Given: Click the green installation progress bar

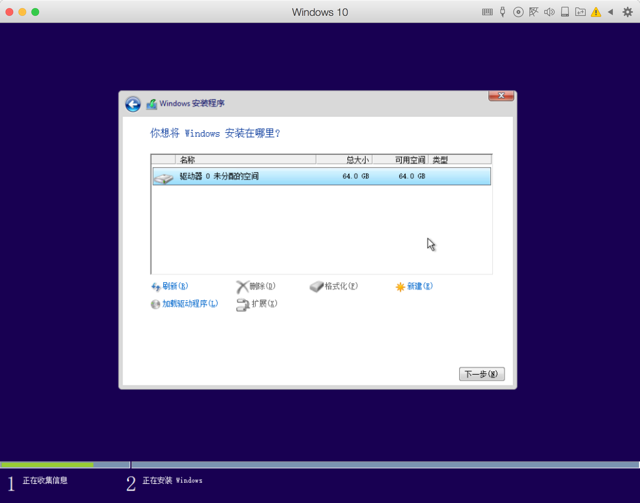Looking at the screenshot, I should [x=47, y=465].
